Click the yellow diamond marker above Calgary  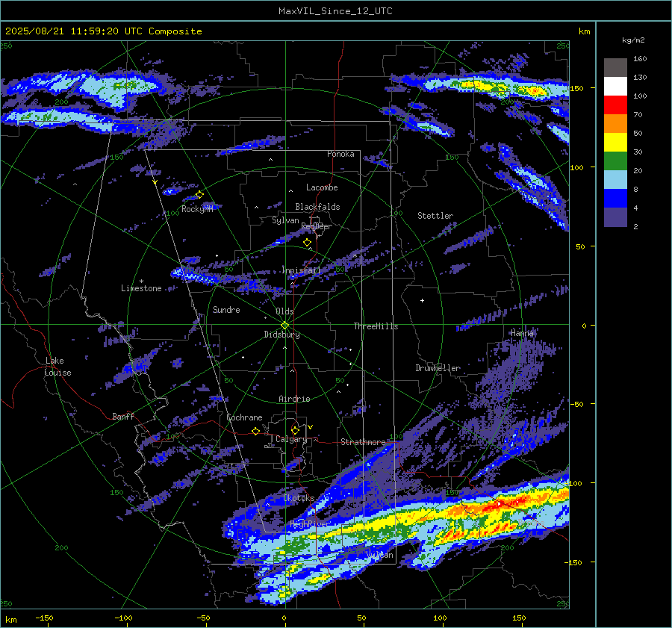coord(295,430)
